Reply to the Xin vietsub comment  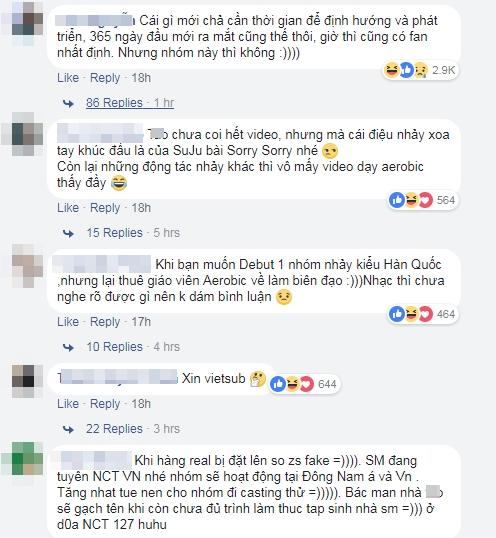point(105,404)
